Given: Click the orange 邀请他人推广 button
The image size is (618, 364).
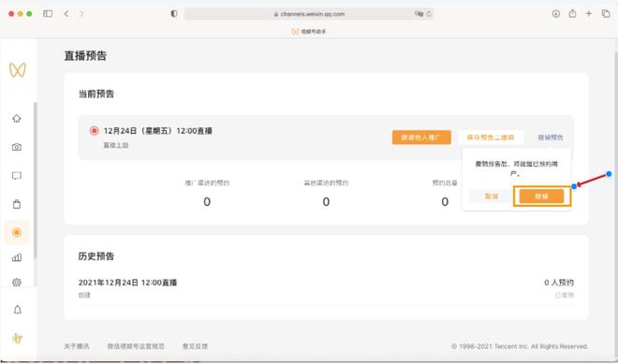Looking at the screenshot, I should click(421, 138).
